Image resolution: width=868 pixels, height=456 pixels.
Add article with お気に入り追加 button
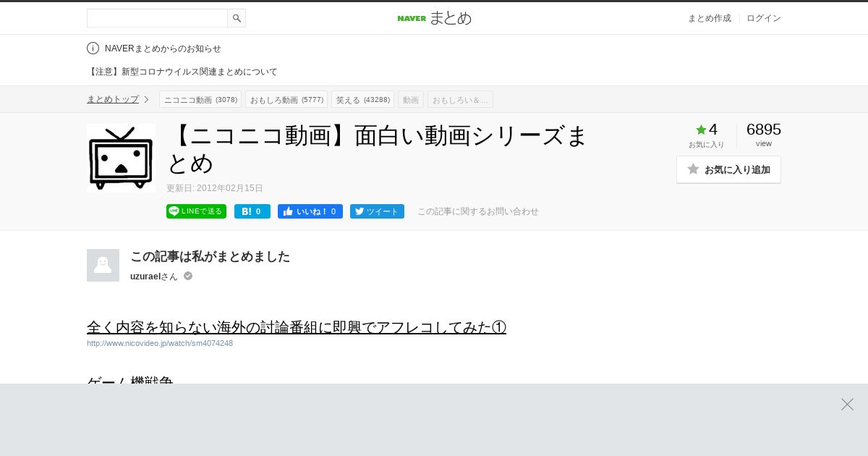728,169
